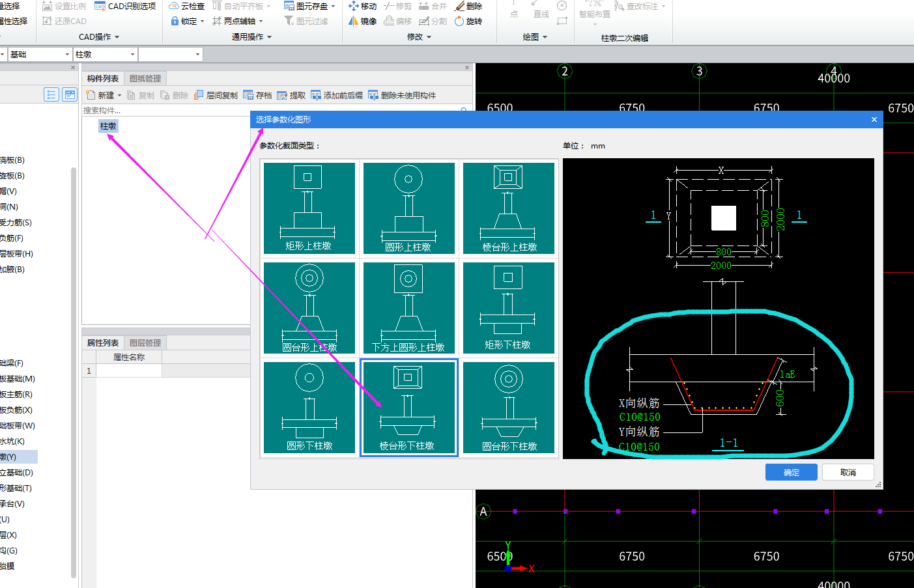Click the 属性名称 column header
Image resolution: width=914 pixels, height=588 pixels.
[129, 357]
